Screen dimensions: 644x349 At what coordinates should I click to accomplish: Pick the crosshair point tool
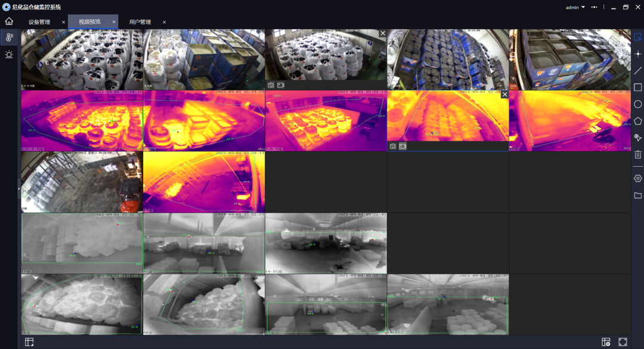(x=637, y=53)
